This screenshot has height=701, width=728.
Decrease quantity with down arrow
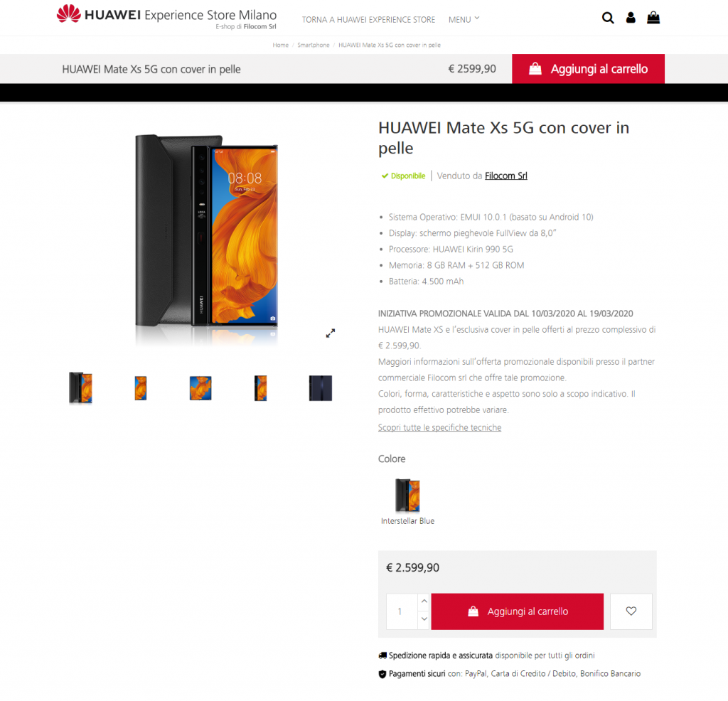(424, 619)
